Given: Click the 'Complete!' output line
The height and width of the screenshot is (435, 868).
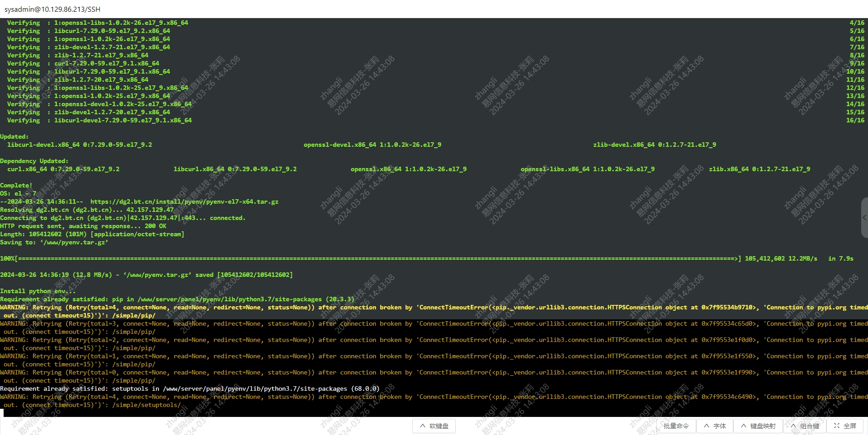Looking at the screenshot, I should tap(16, 185).
